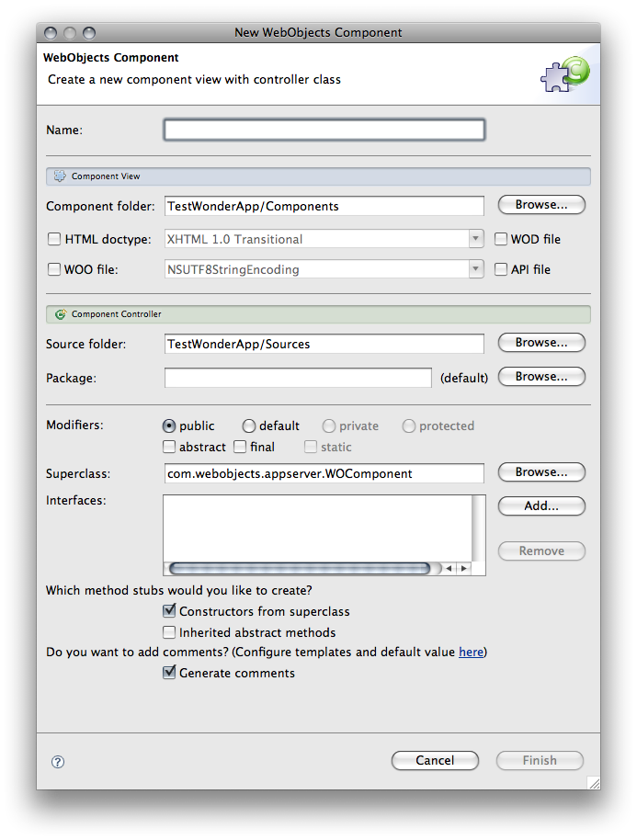
Task: Click the Interfaces scrollbar right arrow
Action: [464, 568]
